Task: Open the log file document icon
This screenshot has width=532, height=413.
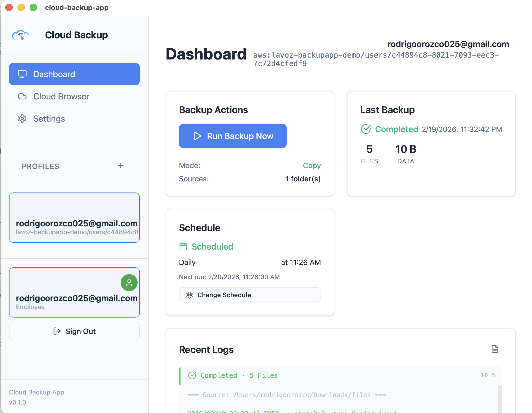Action: point(495,349)
